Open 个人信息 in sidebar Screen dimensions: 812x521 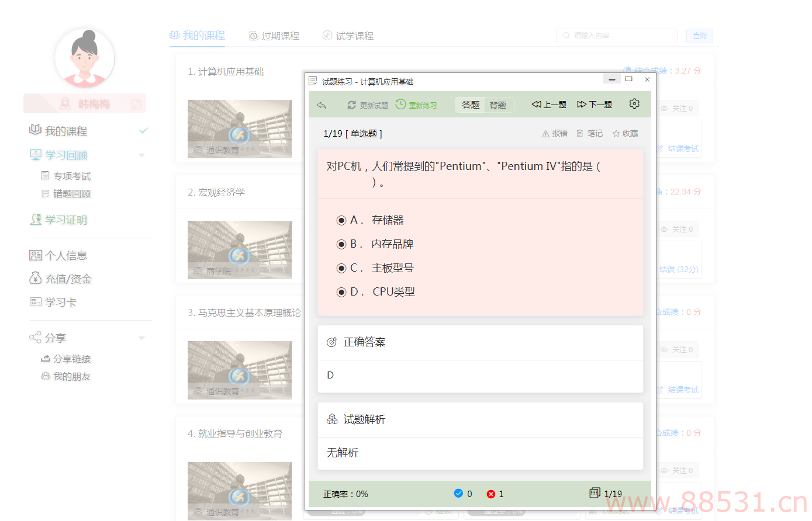click(58, 255)
